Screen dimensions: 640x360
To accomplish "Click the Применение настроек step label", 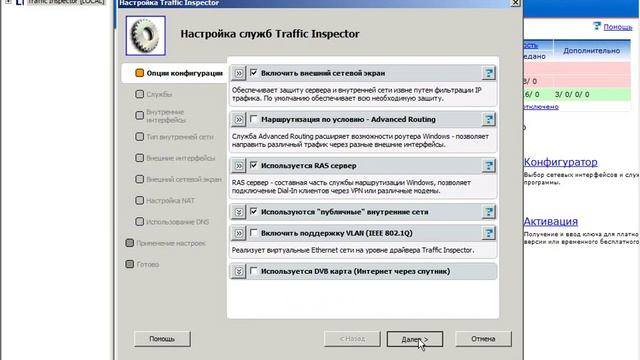I will 171,243.
